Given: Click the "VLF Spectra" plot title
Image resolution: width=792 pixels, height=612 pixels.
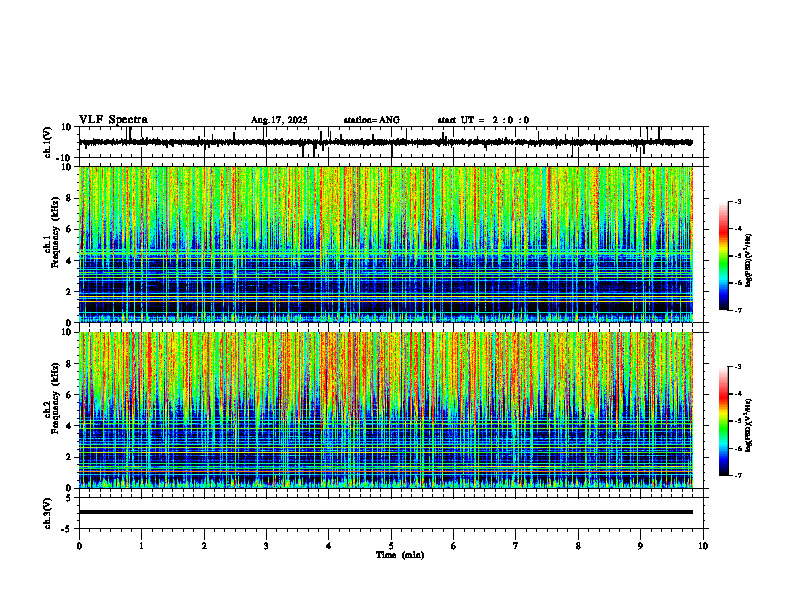Looking at the screenshot, I should [x=113, y=120].
